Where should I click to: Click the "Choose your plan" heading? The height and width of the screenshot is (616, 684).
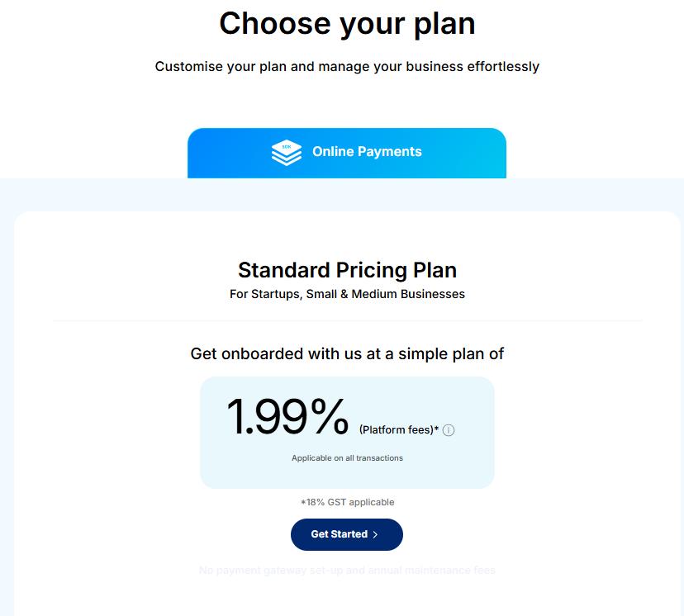coord(347,23)
